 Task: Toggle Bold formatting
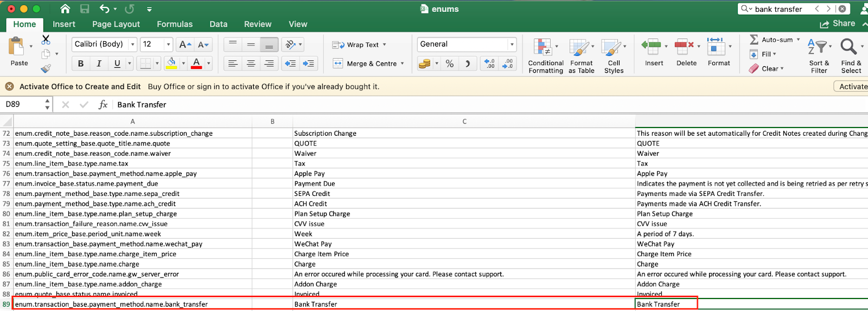81,64
